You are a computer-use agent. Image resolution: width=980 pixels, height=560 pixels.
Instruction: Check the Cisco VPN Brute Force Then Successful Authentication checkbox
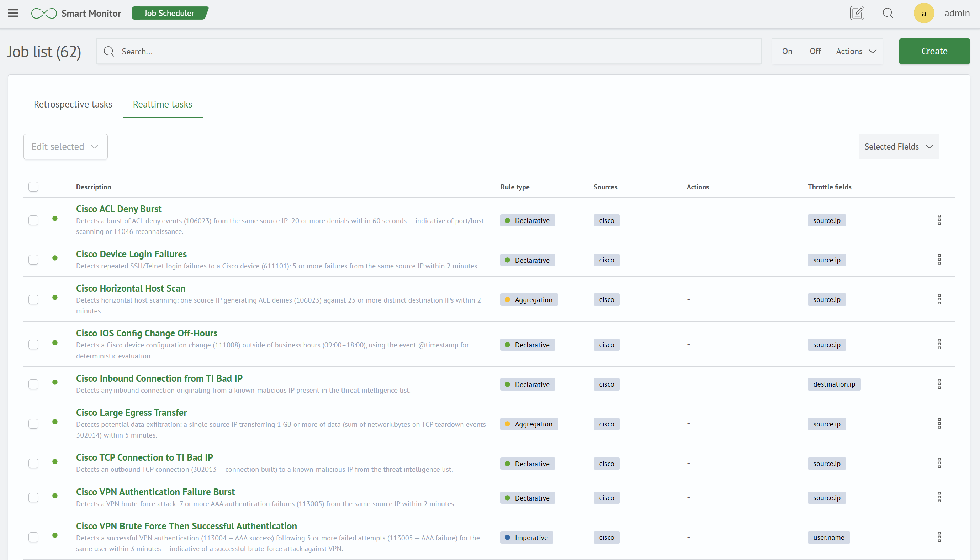point(33,537)
